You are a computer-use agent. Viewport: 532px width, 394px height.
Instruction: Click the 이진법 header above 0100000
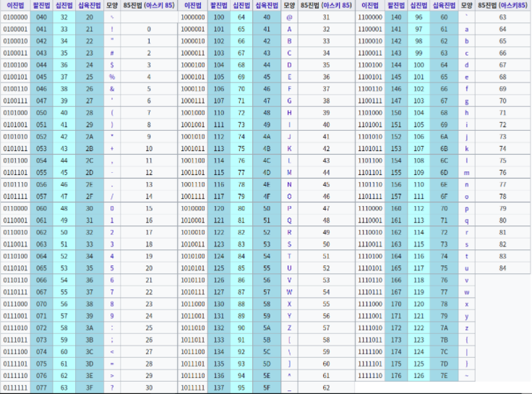coord(15,6)
